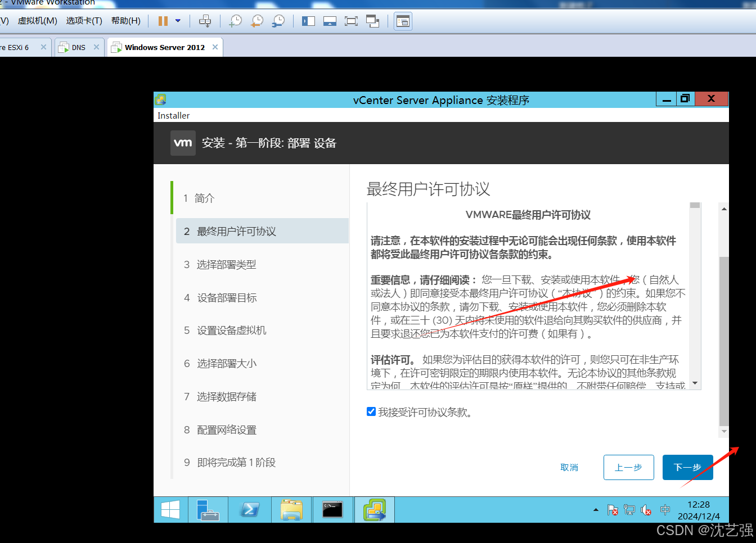Restore down the vCenter installer window

[x=685, y=99]
